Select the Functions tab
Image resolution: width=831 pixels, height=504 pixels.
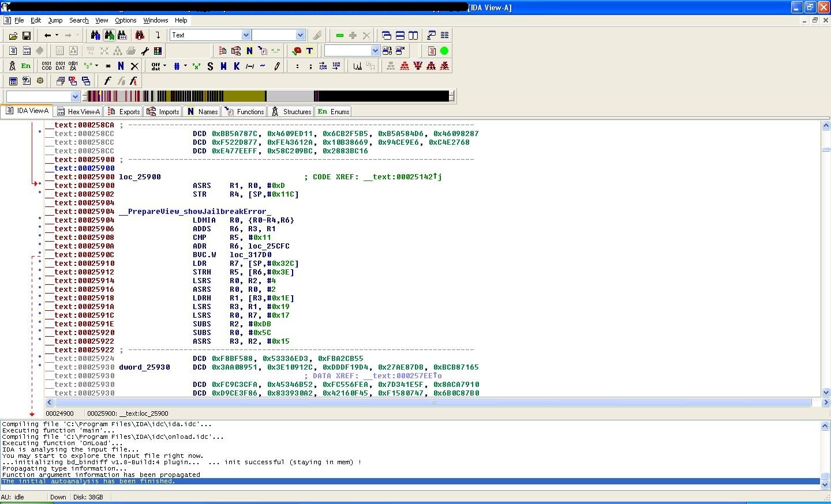245,111
